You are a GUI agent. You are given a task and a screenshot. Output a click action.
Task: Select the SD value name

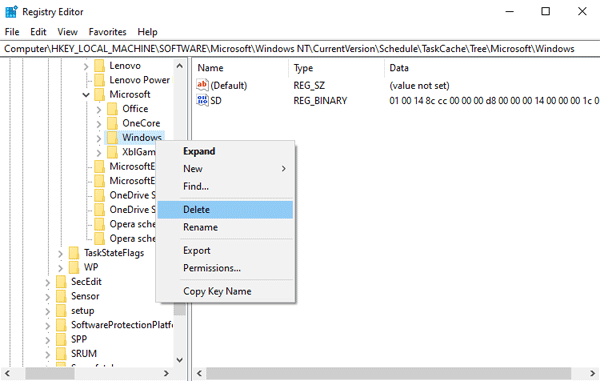click(x=216, y=101)
